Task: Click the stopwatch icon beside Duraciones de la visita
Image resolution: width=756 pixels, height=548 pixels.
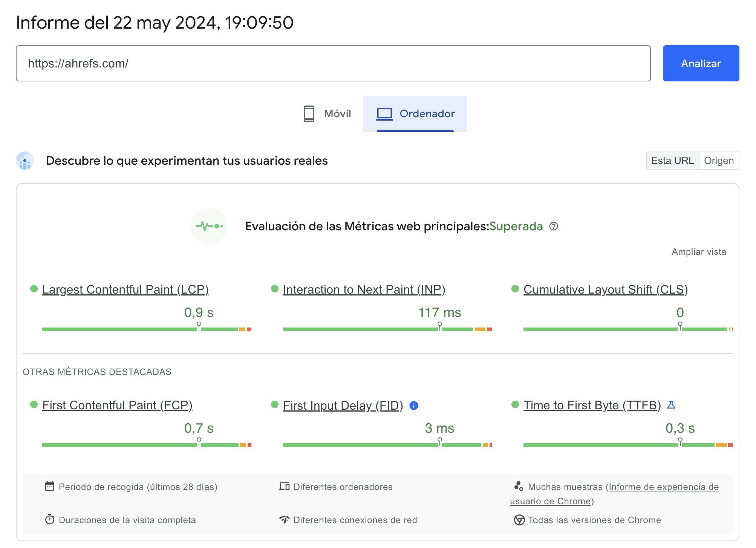Action: (50, 520)
